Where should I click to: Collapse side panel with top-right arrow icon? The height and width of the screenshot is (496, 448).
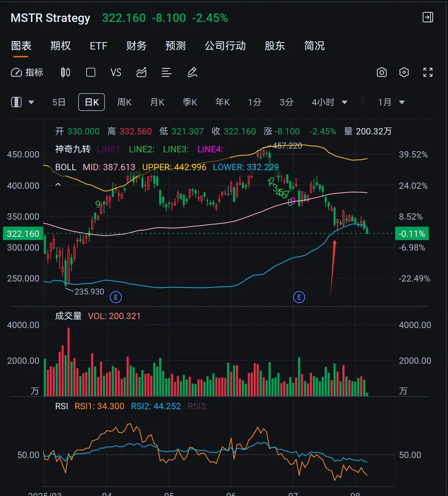428,17
